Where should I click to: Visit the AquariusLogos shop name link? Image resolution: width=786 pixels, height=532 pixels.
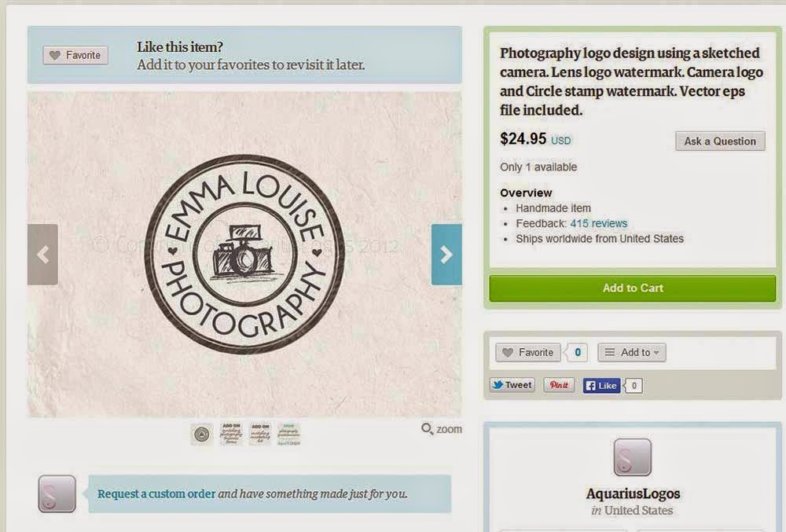633,493
